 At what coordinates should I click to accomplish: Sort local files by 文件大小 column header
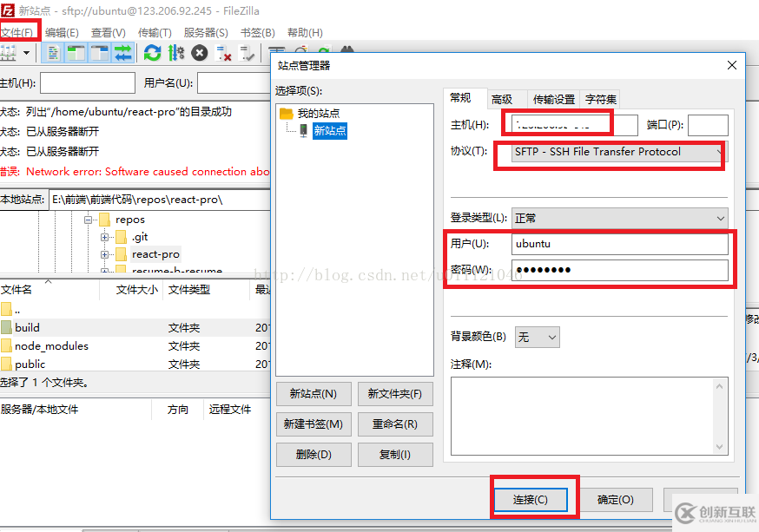click(132, 290)
